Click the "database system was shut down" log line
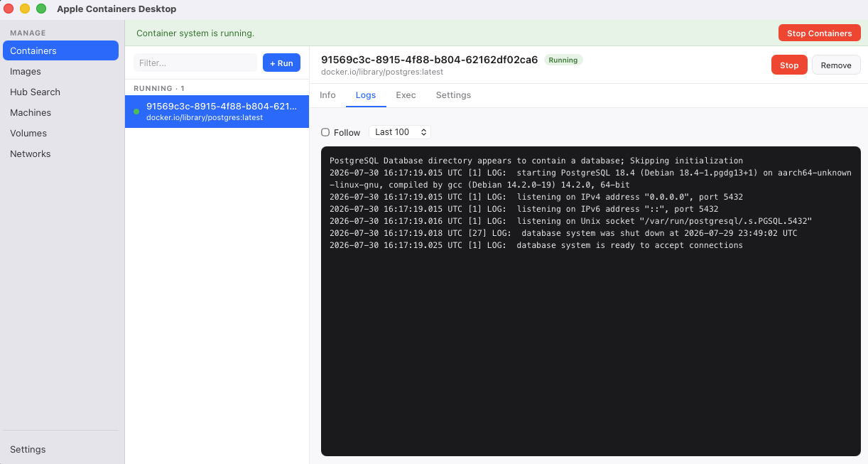Viewport: 868px width, 464px height. (x=563, y=233)
